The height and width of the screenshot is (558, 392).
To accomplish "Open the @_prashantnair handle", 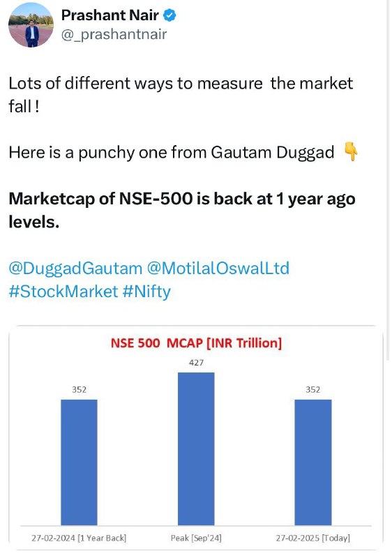I will click(114, 34).
